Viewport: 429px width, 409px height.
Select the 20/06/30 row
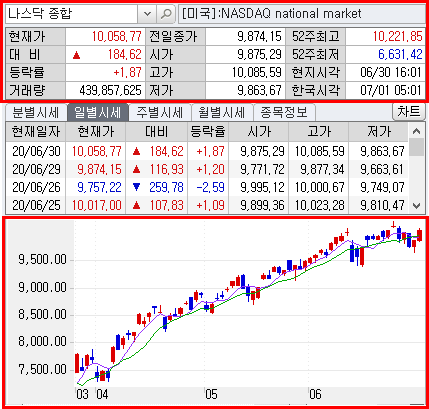pyautogui.click(x=207, y=151)
